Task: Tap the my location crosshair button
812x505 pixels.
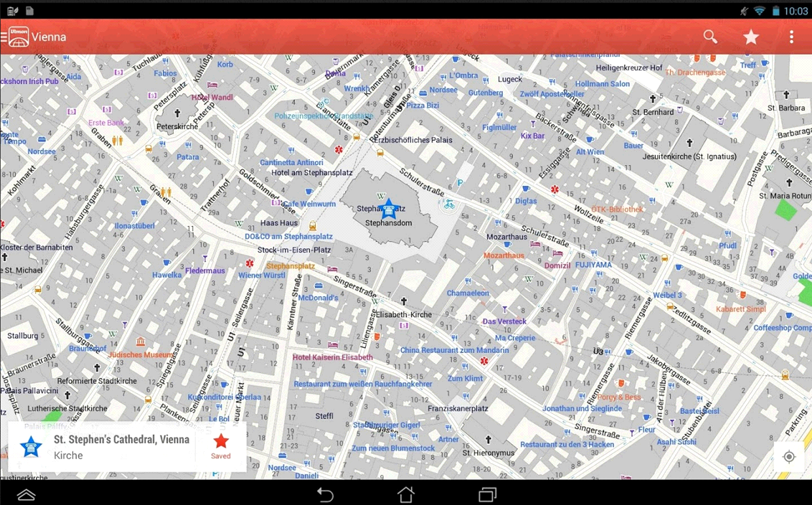Action: pos(789,457)
